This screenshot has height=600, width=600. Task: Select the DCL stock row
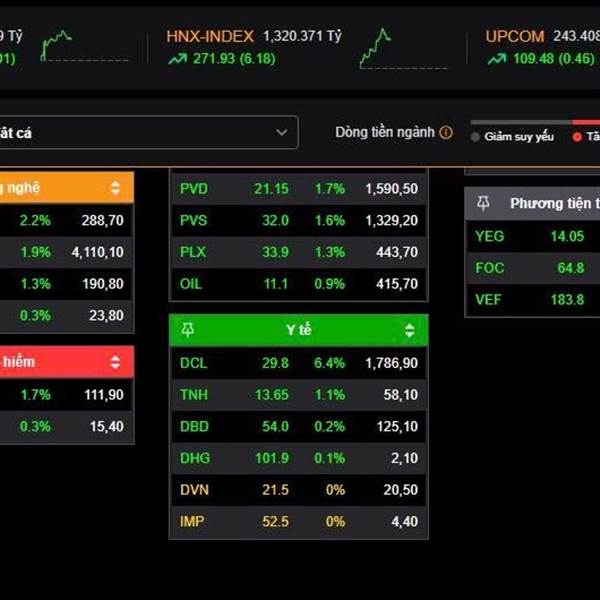(x=298, y=363)
